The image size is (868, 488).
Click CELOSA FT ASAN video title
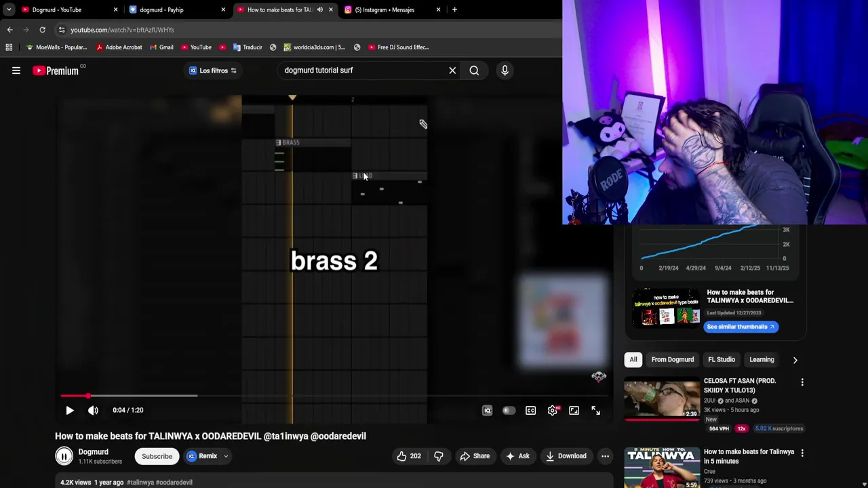(740, 386)
